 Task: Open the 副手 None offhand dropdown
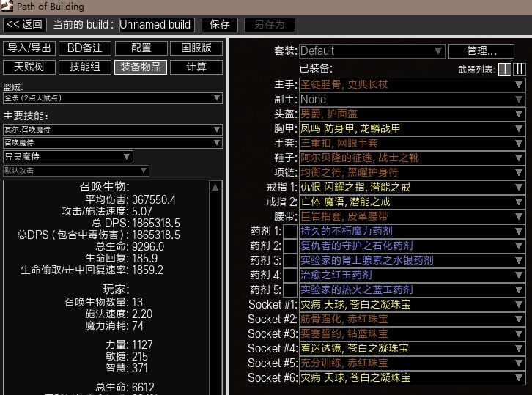(x=413, y=100)
